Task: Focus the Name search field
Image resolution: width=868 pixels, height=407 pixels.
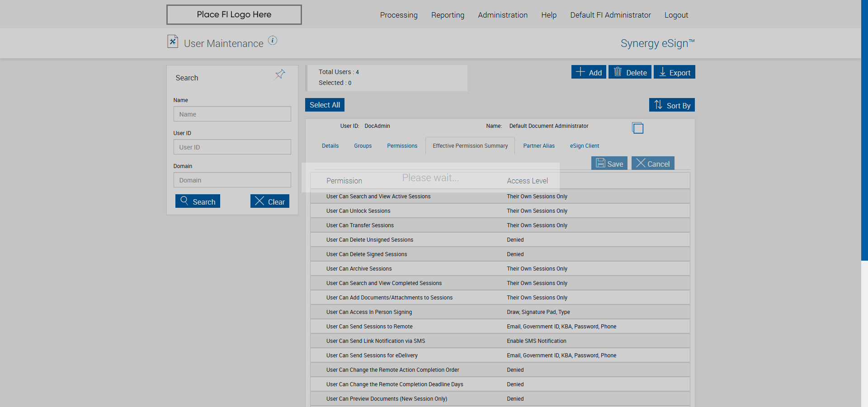Action: (x=232, y=114)
